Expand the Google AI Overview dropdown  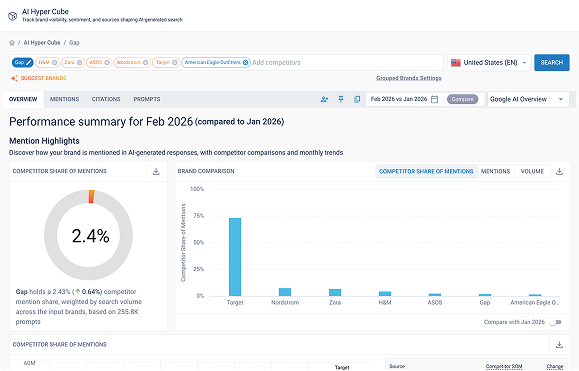pos(528,99)
